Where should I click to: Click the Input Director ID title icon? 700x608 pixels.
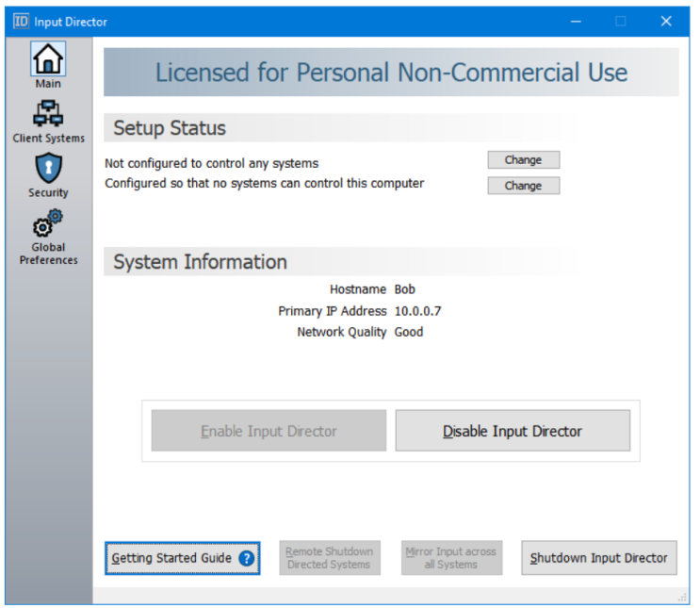(x=21, y=21)
